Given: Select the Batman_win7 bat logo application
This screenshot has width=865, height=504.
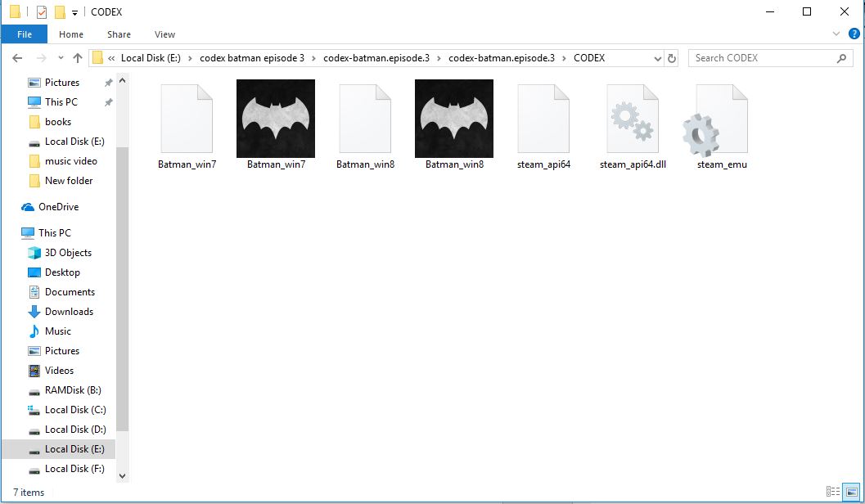Looking at the screenshot, I should point(276,119).
